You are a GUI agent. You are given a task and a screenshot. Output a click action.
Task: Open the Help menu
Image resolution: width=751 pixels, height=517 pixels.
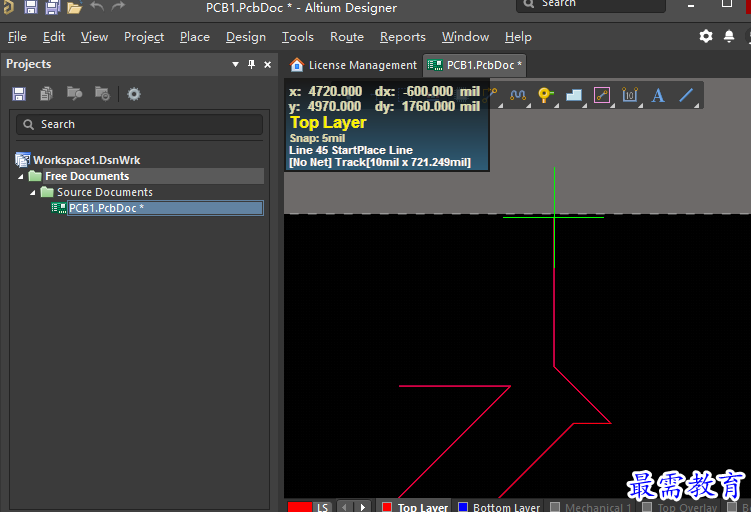click(x=518, y=37)
